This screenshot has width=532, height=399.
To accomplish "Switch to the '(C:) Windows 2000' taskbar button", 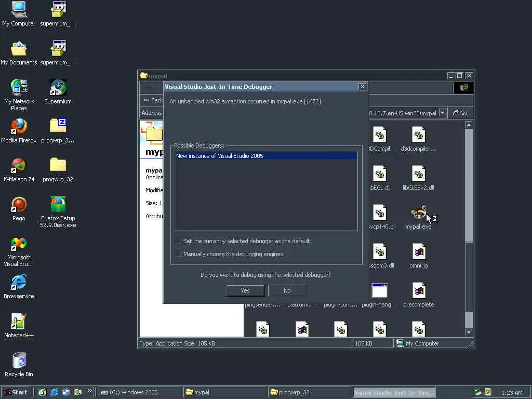I will coord(140,392).
